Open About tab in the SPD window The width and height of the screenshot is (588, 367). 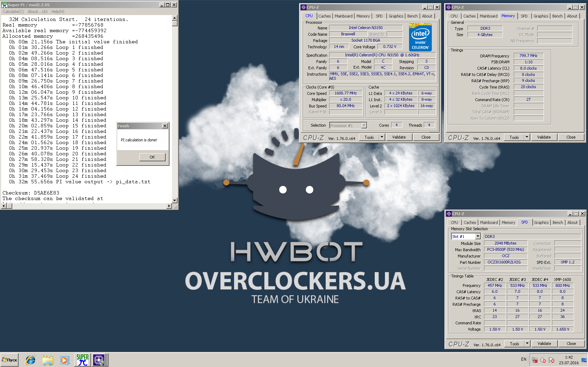pos(572,223)
